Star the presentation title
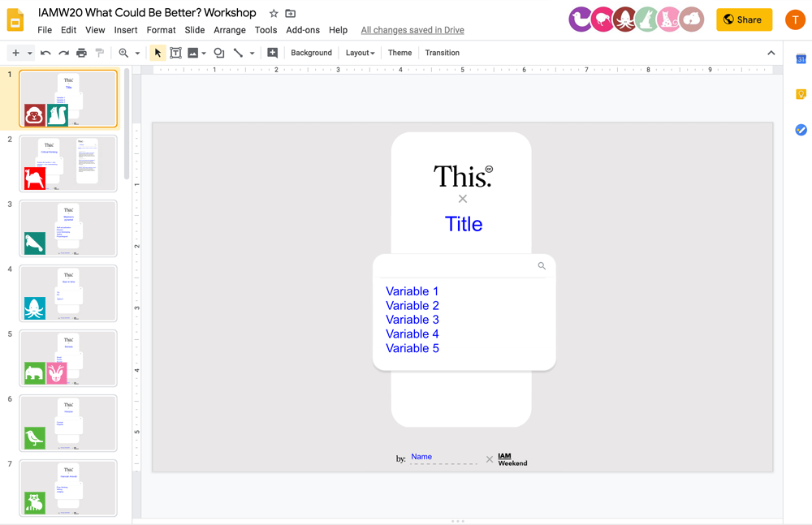This screenshot has width=812, height=525. tap(274, 13)
